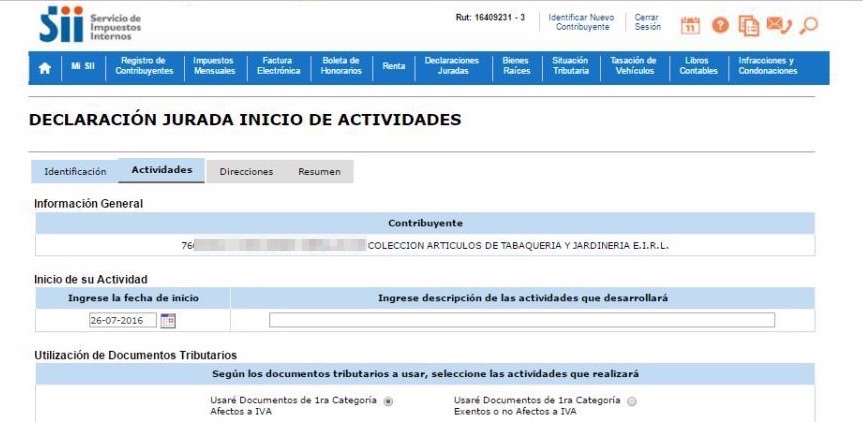Switch to the Direcciones tab
Screen dimensions: 863x422
click(x=246, y=172)
